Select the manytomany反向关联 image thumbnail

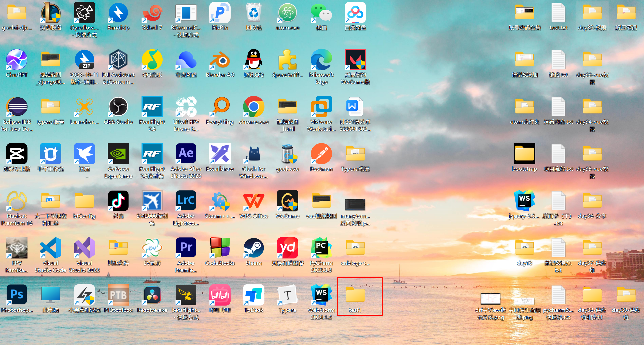(355, 204)
